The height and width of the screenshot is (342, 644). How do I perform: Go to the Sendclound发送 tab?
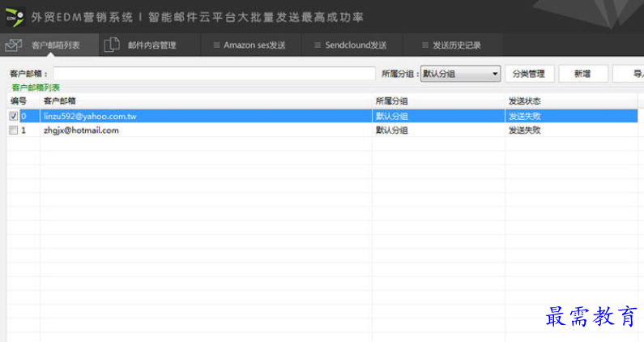(x=352, y=45)
